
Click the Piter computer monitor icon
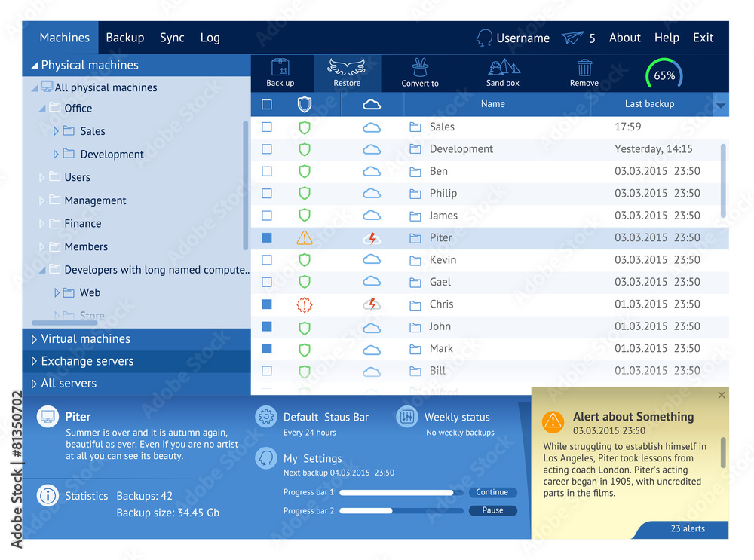click(48, 417)
